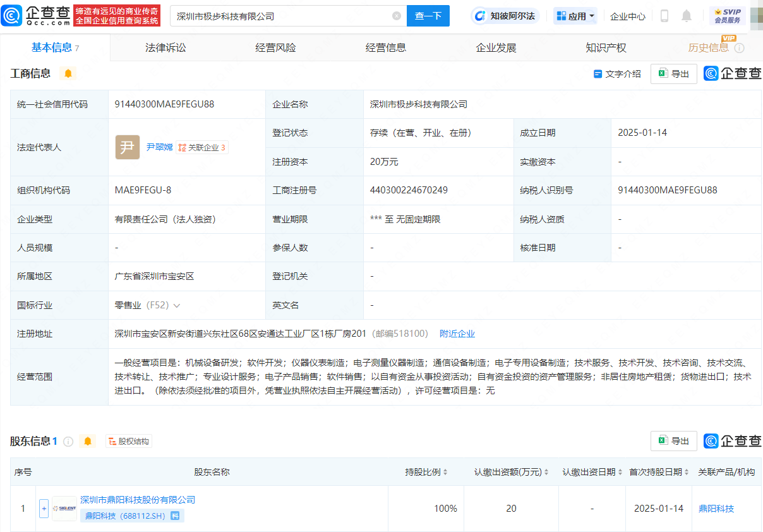Toggle the 文字介绍 option

pos(617,74)
